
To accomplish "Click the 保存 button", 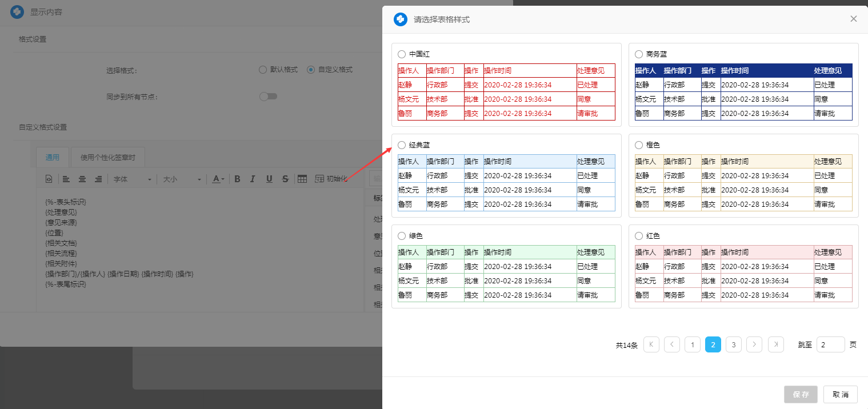I will [801, 394].
